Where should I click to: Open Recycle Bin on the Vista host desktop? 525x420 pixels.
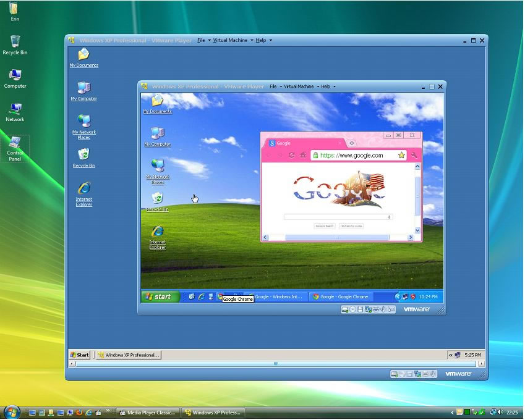point(15,45)
